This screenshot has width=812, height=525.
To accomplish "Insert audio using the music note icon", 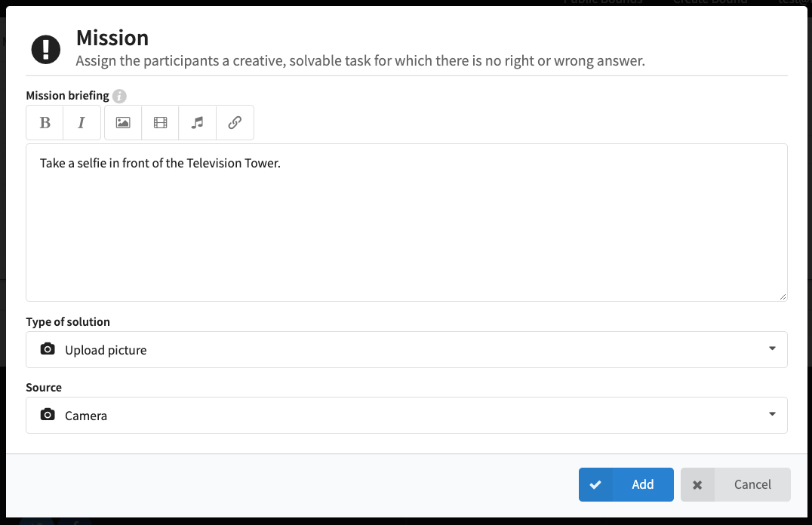I will pyautogui.click(x=197, y=123).
